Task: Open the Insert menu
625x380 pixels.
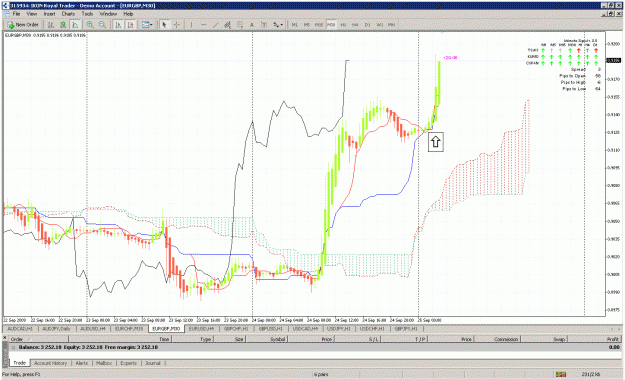Action: coord(49,14)
